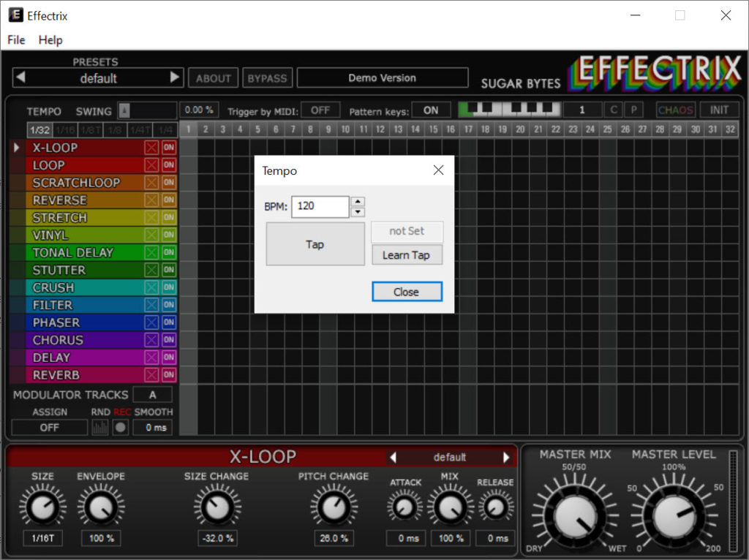
Task: Select next X-LOOP effect preset arrow
Action: [506, 458]
